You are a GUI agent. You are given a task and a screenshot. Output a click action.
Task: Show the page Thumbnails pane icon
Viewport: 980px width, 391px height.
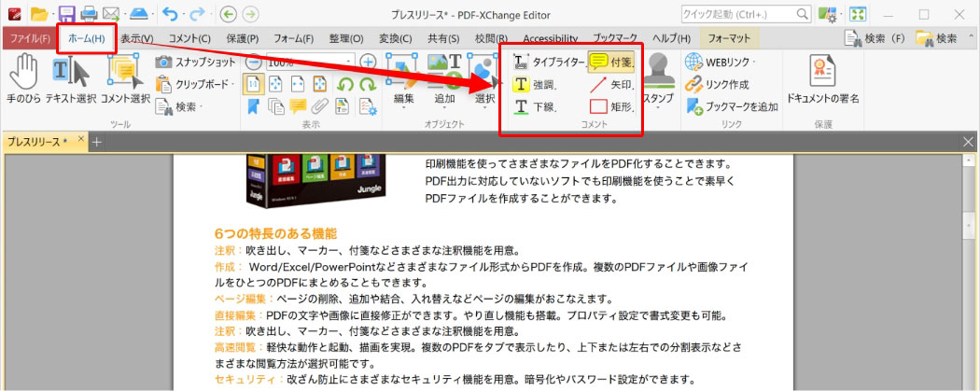coord(275,106)
